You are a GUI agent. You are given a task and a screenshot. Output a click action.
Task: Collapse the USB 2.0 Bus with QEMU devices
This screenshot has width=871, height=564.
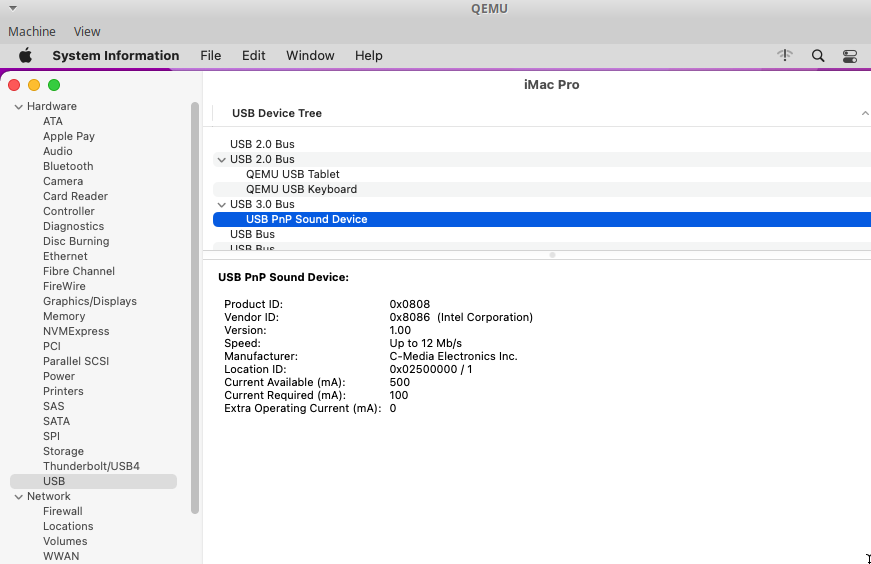click(x=221, y=160)
